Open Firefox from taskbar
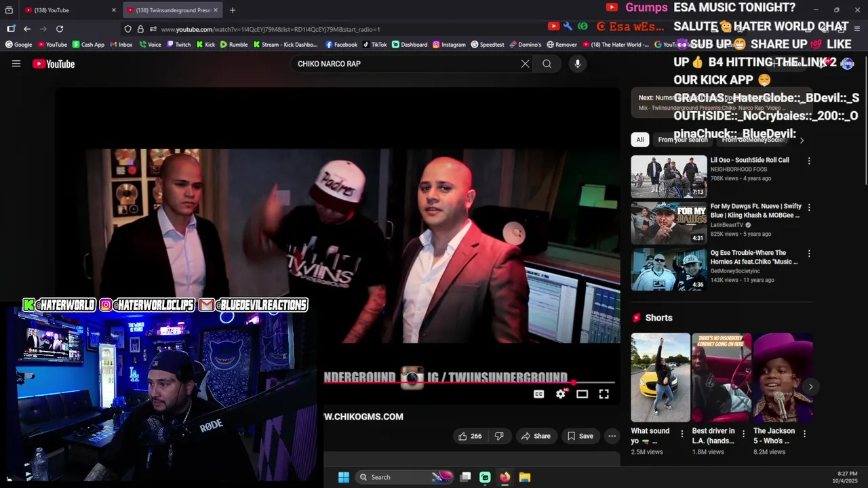The height and width of the screenshot is (488, 868). (x=505, y=477)
